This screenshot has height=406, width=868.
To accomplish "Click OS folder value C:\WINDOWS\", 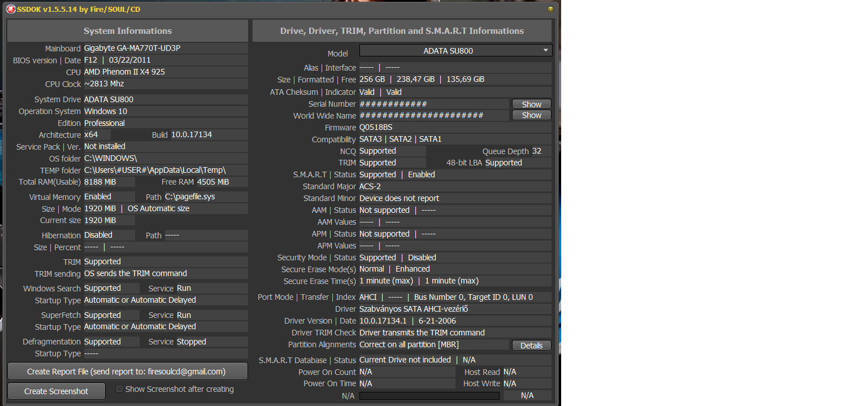I will (166, 159).
